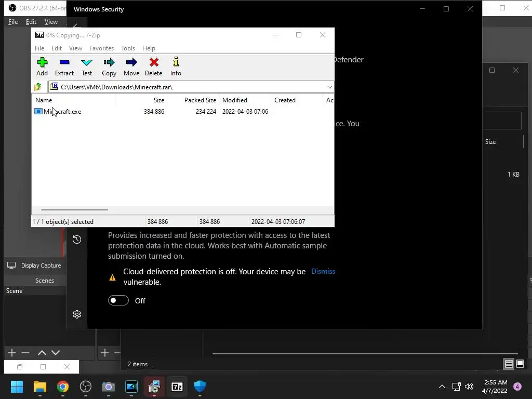Switch to OBS Studio from the taskbar
This screenshot has height=399, width=532.
[86, 387]
